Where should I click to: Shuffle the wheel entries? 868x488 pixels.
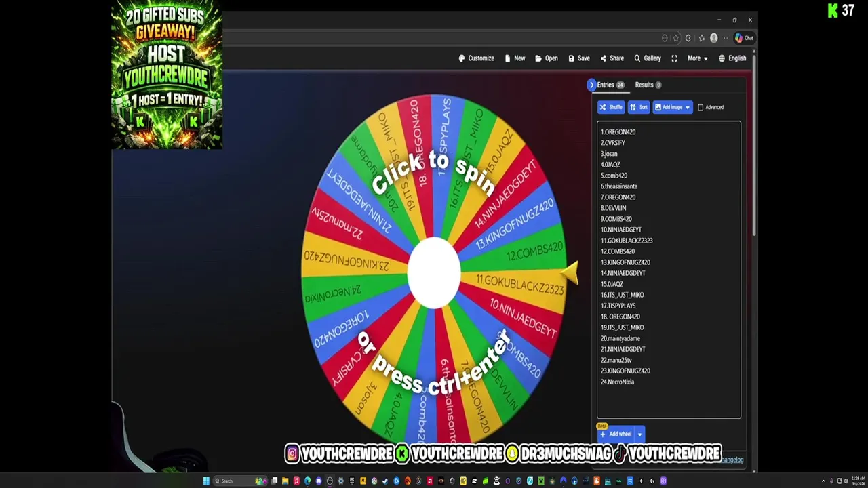[611, 107]
